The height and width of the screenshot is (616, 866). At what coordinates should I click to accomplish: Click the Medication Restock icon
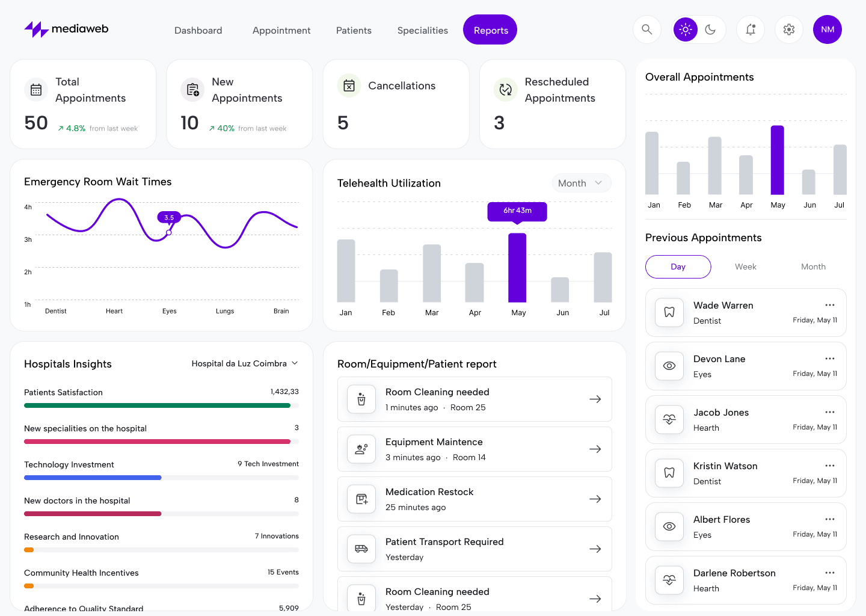pos(361,499)
